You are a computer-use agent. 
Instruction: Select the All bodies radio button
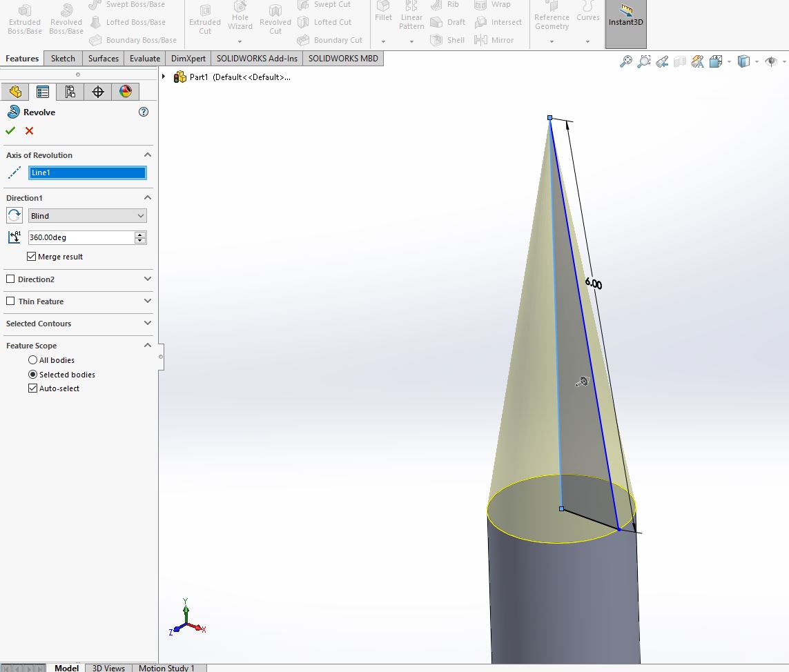click(x=32, y=359)
